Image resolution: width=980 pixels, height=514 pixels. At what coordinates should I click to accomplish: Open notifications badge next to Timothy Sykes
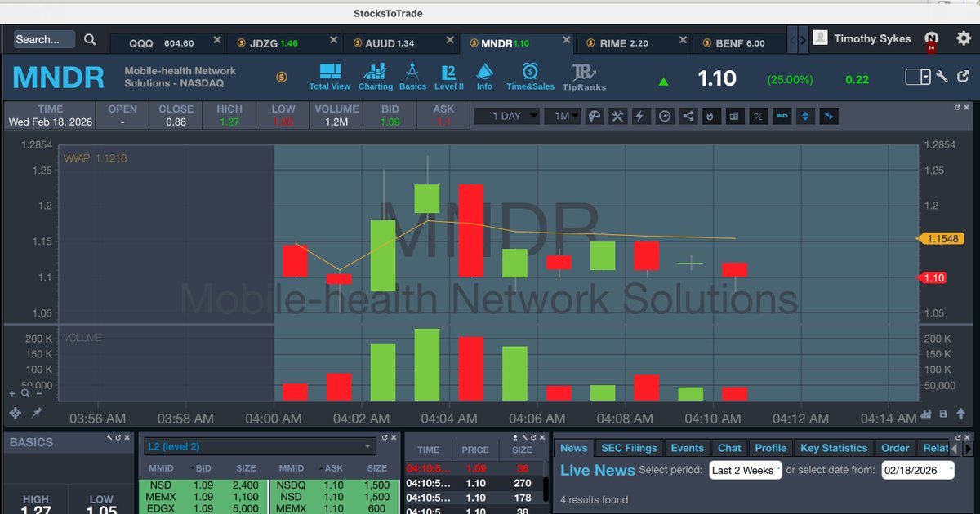tap(931, 40)
